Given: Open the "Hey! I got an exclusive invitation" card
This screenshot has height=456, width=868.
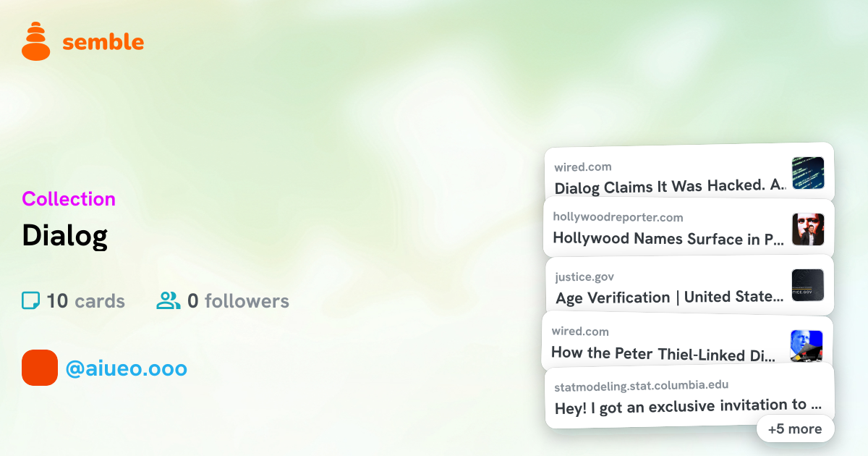Looking at the screenshot, I should point(689,395).
